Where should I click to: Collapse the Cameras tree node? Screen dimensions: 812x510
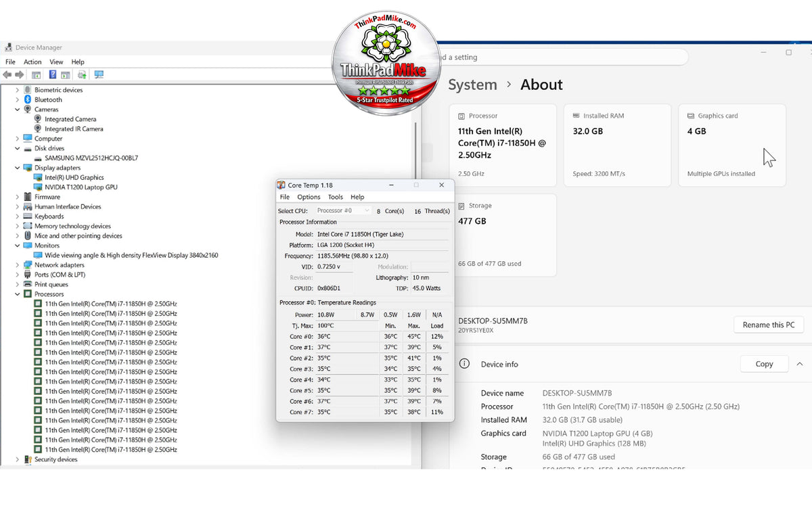point(18,110)
